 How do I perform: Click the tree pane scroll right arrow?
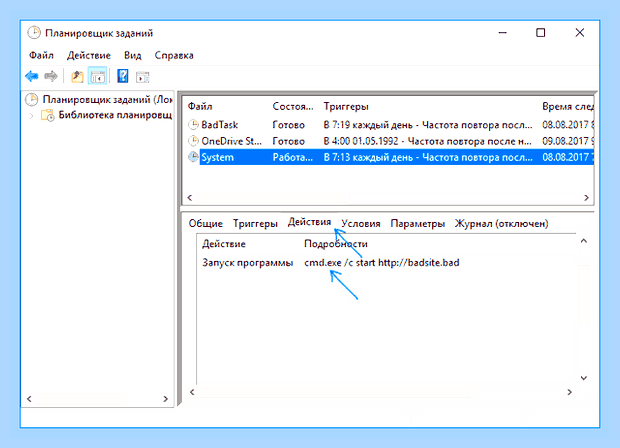coord(165,399)
